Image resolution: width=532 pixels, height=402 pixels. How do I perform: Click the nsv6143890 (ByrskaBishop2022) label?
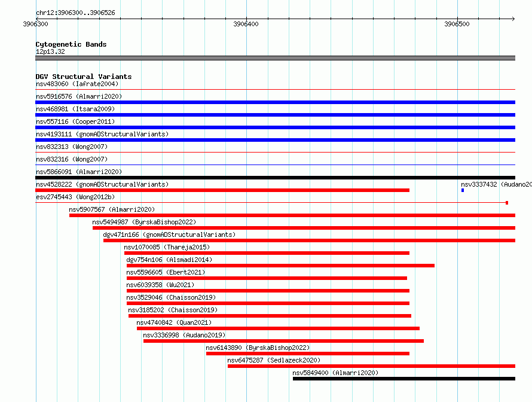tap(258, 348)
